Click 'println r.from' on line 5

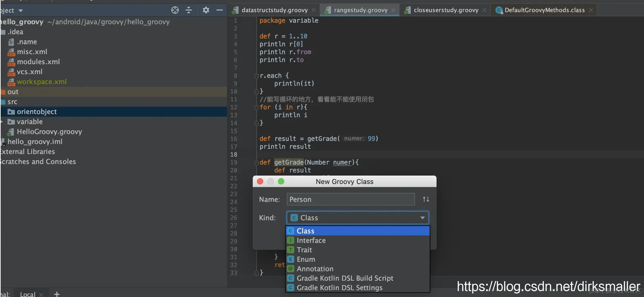(285, 52)
